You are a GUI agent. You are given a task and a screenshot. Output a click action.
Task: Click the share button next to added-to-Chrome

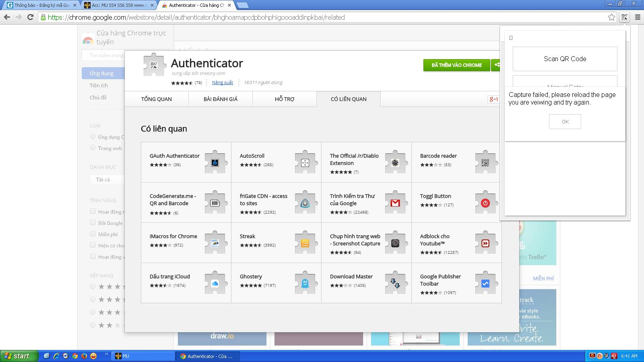tap(496, 65)
